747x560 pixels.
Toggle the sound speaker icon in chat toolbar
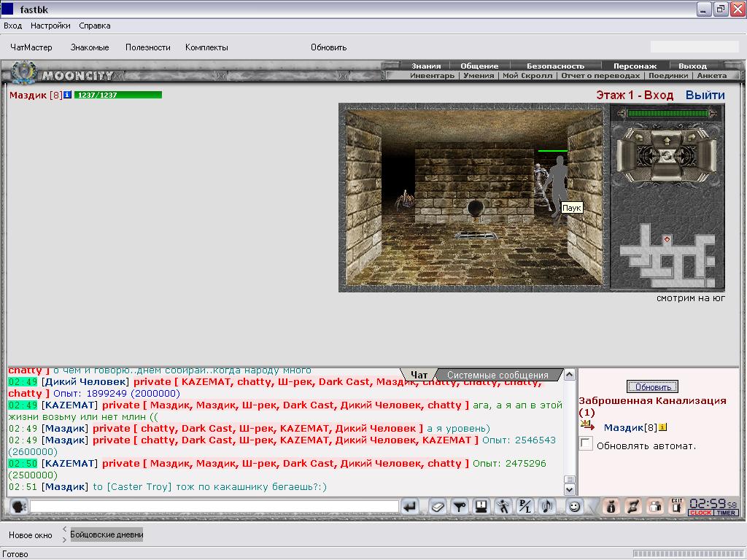547,507
